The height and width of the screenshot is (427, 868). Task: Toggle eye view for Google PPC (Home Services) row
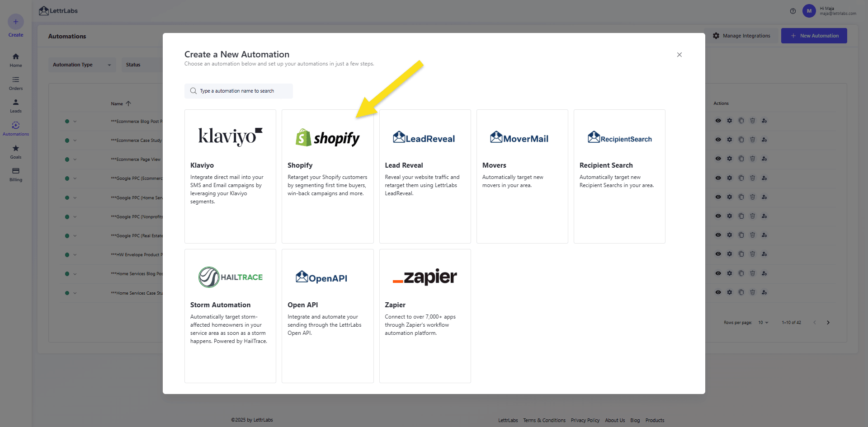pos(718,197)
